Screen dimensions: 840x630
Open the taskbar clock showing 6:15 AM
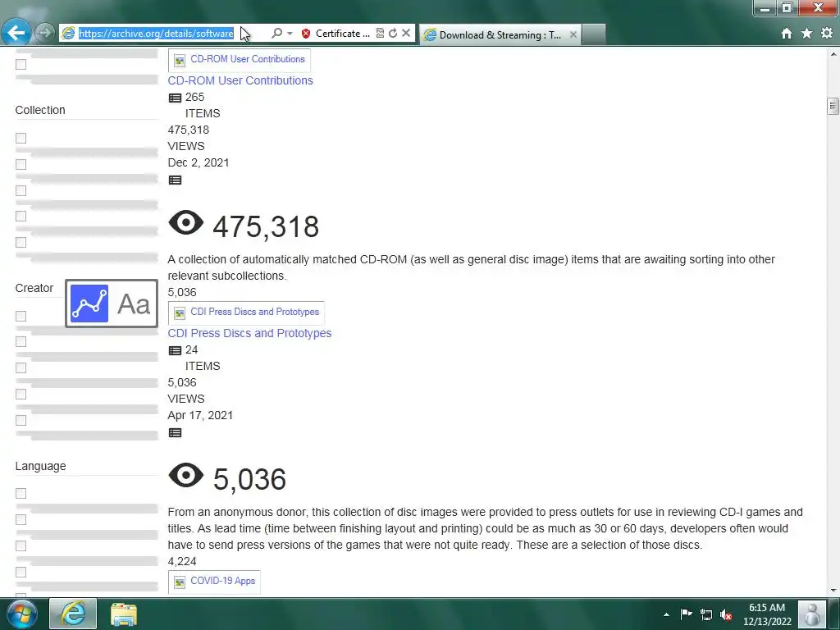click(767, 614)
